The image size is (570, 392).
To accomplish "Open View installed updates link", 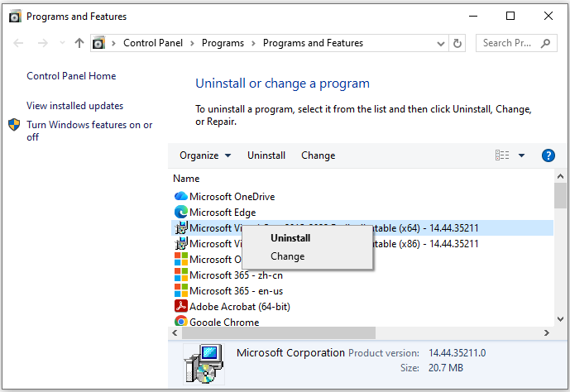I will tap(75, 106).
